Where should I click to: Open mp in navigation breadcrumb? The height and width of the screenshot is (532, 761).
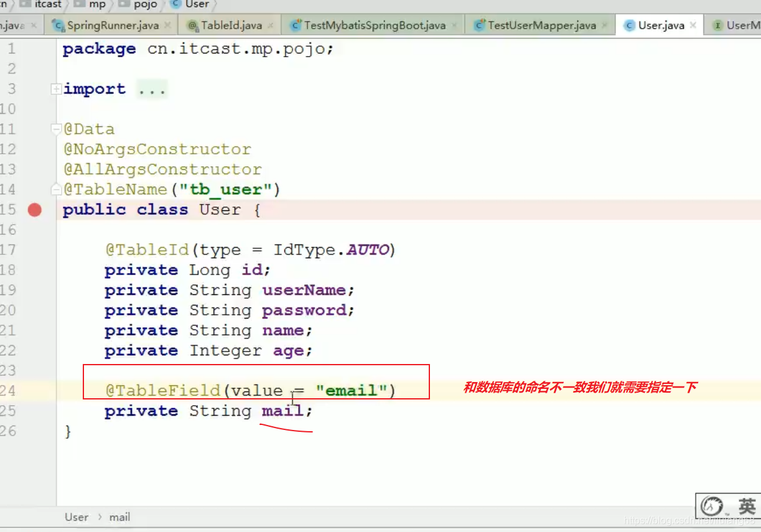coord(97,4)
